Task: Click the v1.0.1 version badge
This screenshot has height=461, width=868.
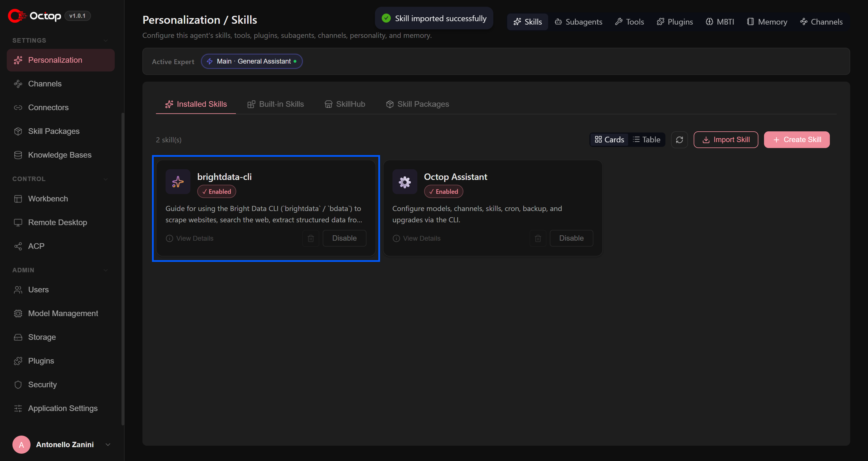Action: tap(77, 16)
